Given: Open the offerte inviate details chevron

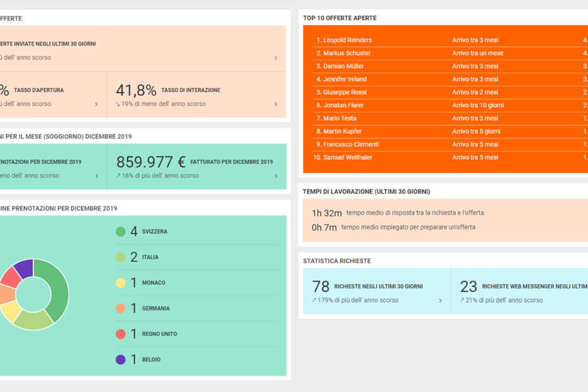Looking at the screenshot, I should pyautogui.click(x=276, y=58).
